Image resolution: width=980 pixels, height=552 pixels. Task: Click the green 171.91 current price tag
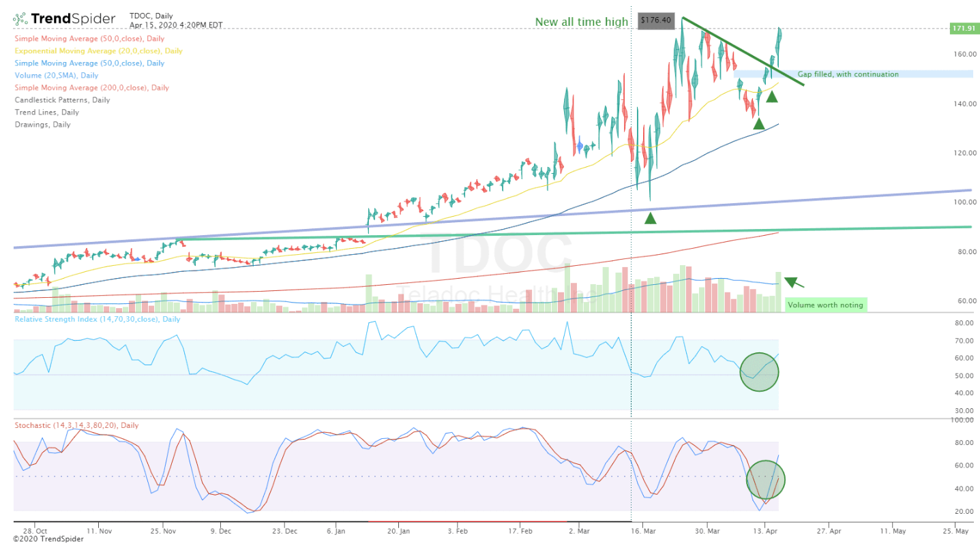[964, 28]
